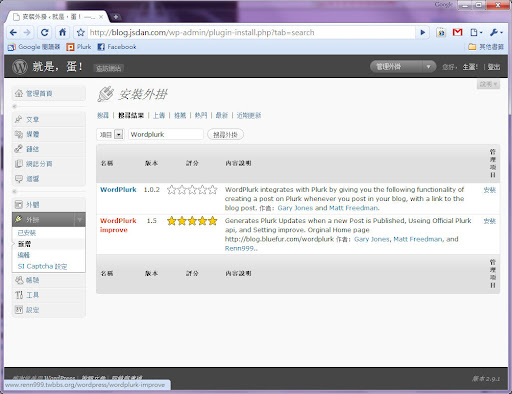This screenshot has width=512, height=394.
Task: Switch to the Featured tab
Action: [180, 115]
